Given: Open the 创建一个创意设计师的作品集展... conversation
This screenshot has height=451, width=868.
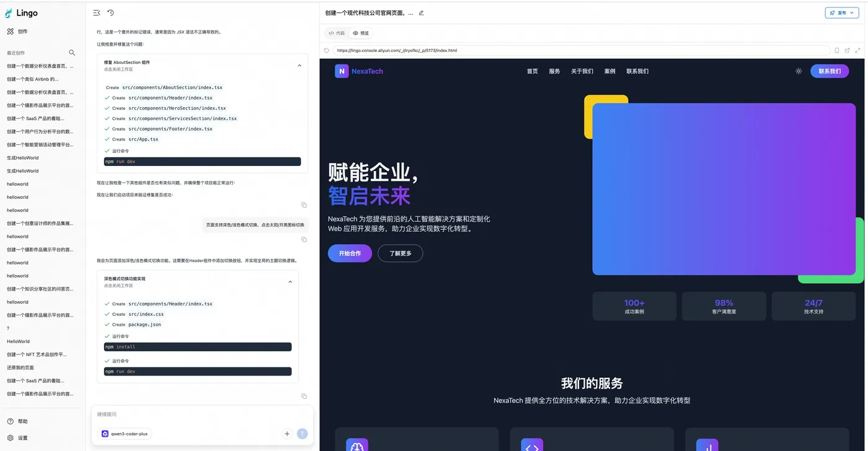Looking at the screenshot, I should (x=40, y=223).
